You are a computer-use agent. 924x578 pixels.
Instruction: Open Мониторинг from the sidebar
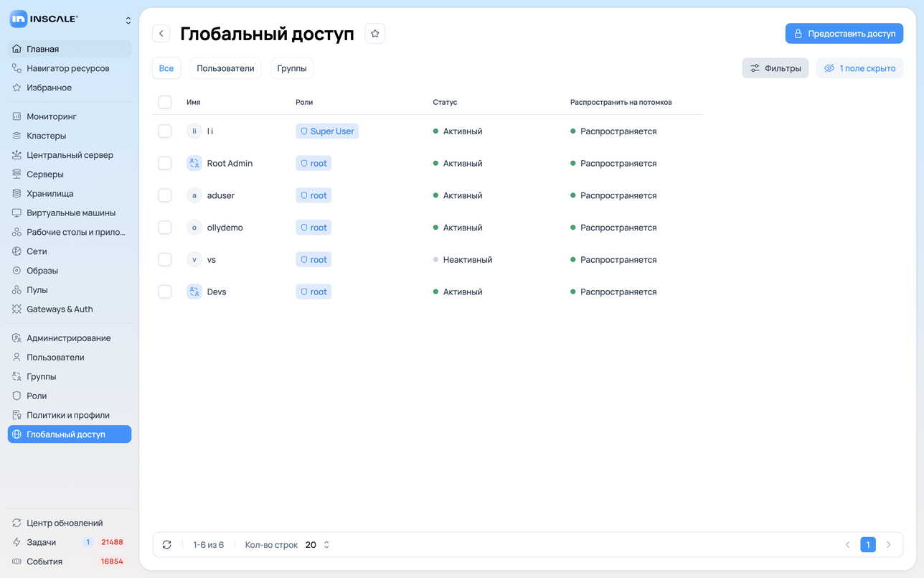(x=70, y=116)
